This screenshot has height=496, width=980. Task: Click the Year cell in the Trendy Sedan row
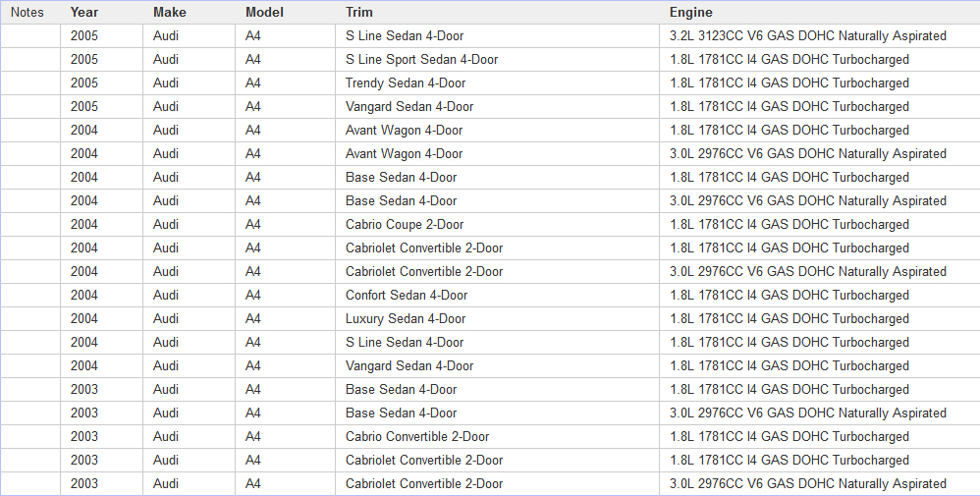tap(84, 83)
